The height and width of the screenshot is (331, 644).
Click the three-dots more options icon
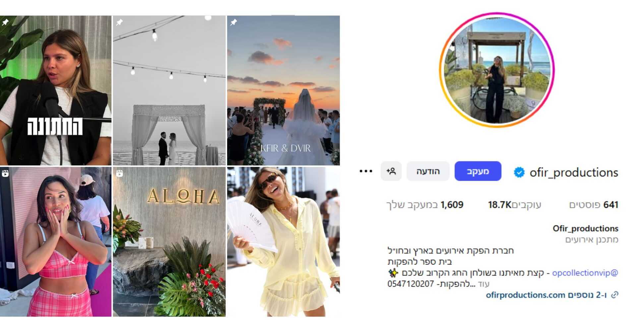pyautogui.click(x=366, y=171)
